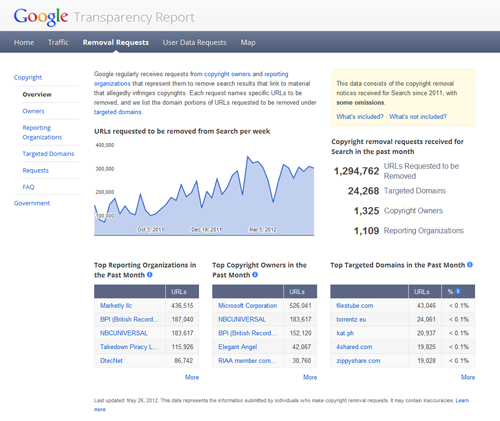Click the 1,294,762 URLs requested figure
This screenshot has width=500, height=421.
click(x=356, y=171)
